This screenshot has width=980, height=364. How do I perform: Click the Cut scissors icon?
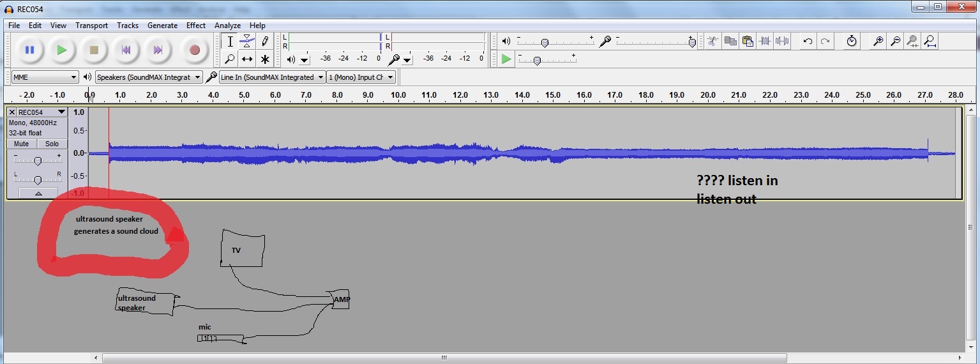coord(713,42)
